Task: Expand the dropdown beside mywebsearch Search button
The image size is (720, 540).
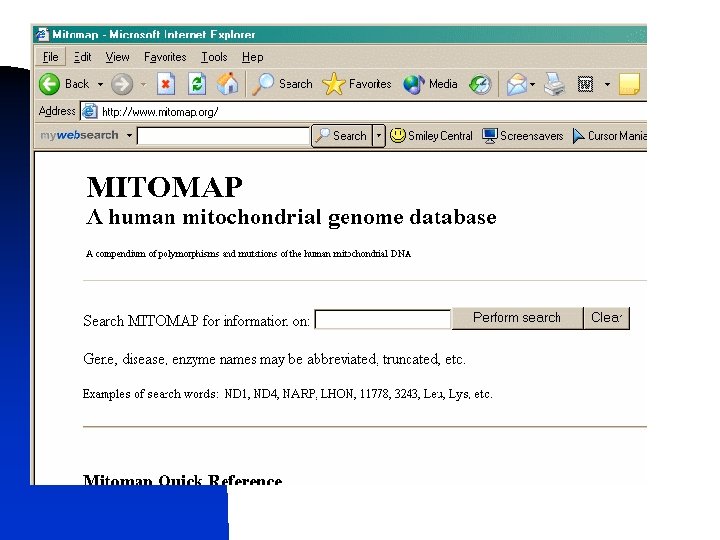Action: (x=378, y=136)
